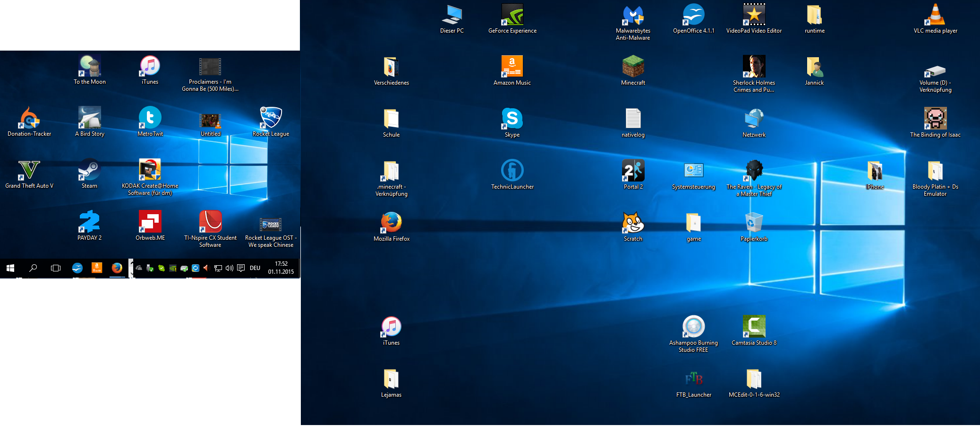Launch Ashampoo Burning Studio FREE
This screenshot has height=426, width=980.
(x=693, y=335)
